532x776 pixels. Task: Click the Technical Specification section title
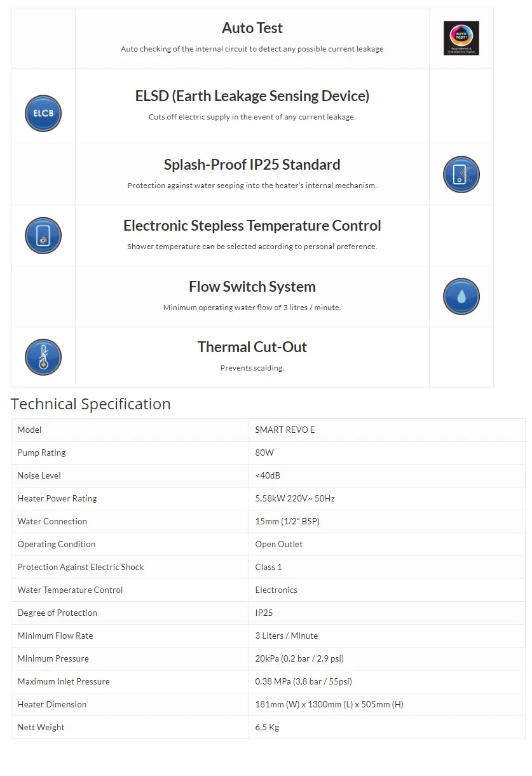(x=91, y=404)
